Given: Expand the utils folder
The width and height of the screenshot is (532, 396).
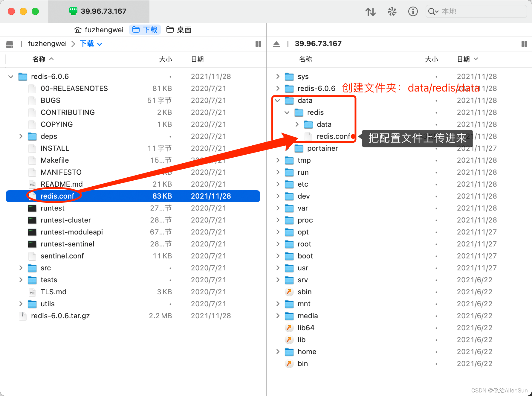Looking at the screenshot, I should pos(21,304).
